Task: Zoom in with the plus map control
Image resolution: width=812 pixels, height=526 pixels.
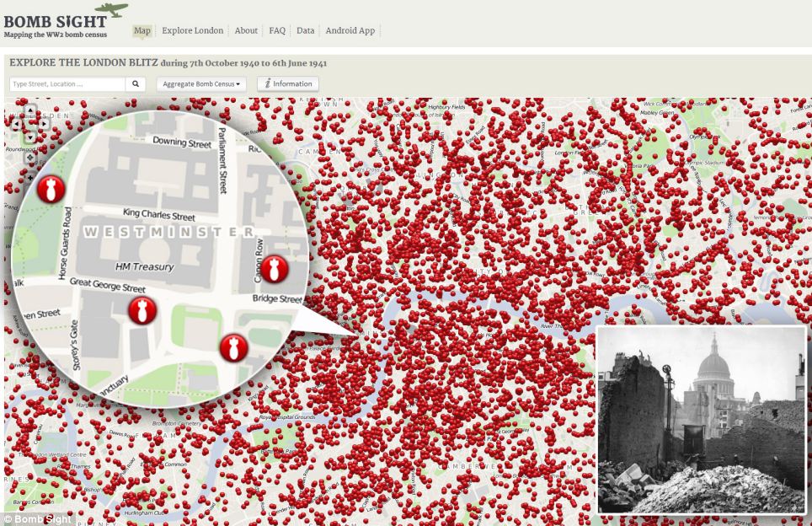Action: pos(30,179)
